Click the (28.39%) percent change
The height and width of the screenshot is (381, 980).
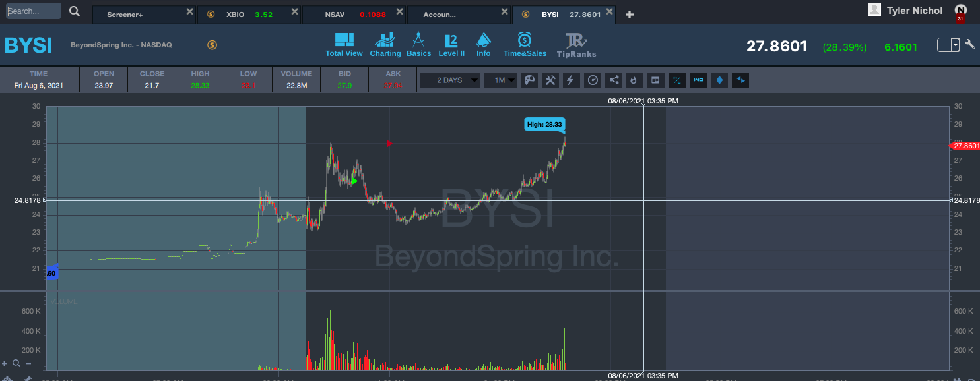click(x=845, y=47)
